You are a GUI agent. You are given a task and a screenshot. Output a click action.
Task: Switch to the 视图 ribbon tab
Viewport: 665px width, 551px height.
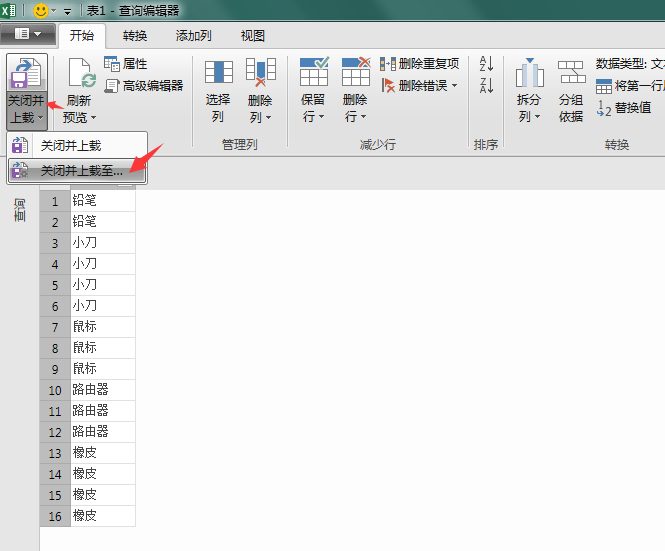pos(253,36)
